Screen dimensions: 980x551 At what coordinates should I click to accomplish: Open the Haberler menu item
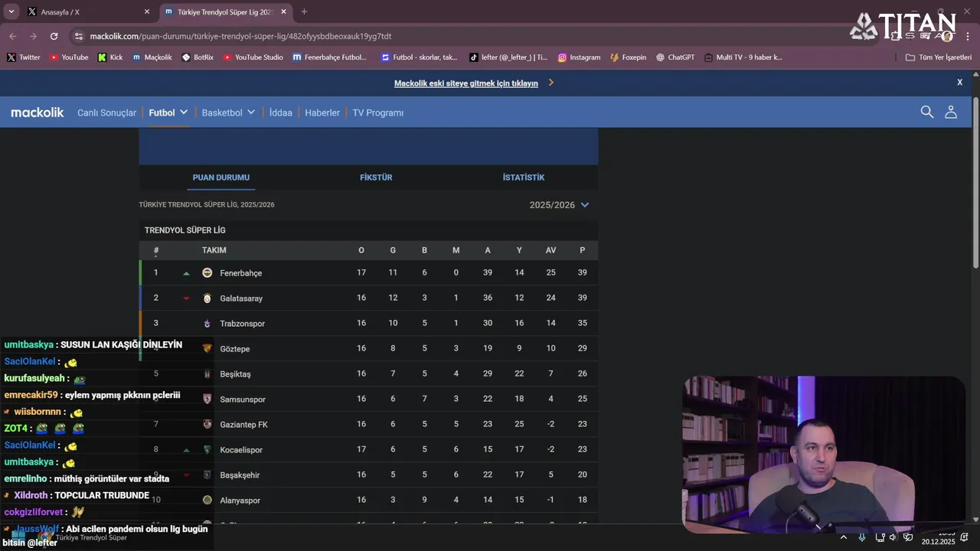pyautogui.click(x=322, y=112)
